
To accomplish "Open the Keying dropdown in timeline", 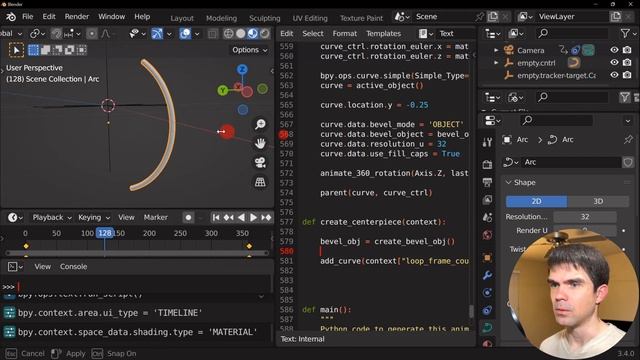I will tap(93, 218).
